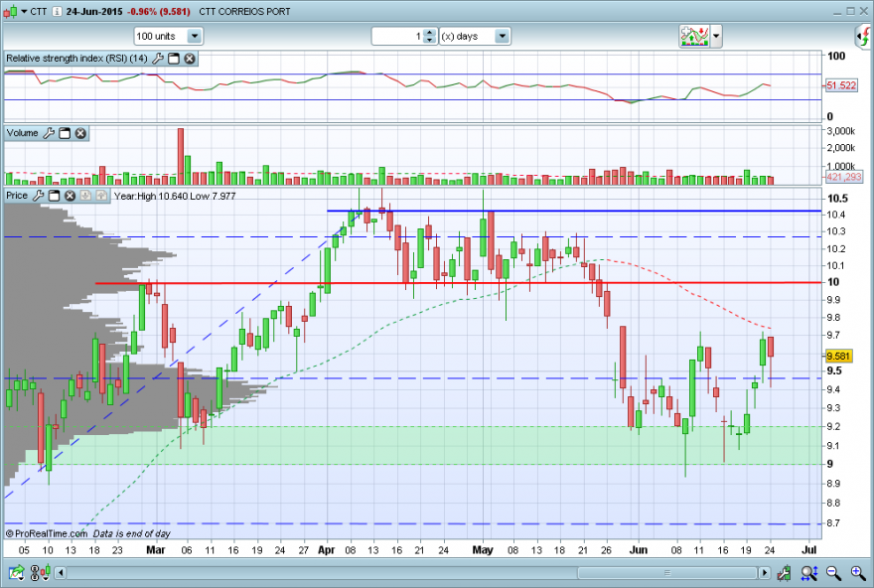Maximize the Price panel
Image resolution: width=874 pixels, height=588 pixels.
point(54,196)
